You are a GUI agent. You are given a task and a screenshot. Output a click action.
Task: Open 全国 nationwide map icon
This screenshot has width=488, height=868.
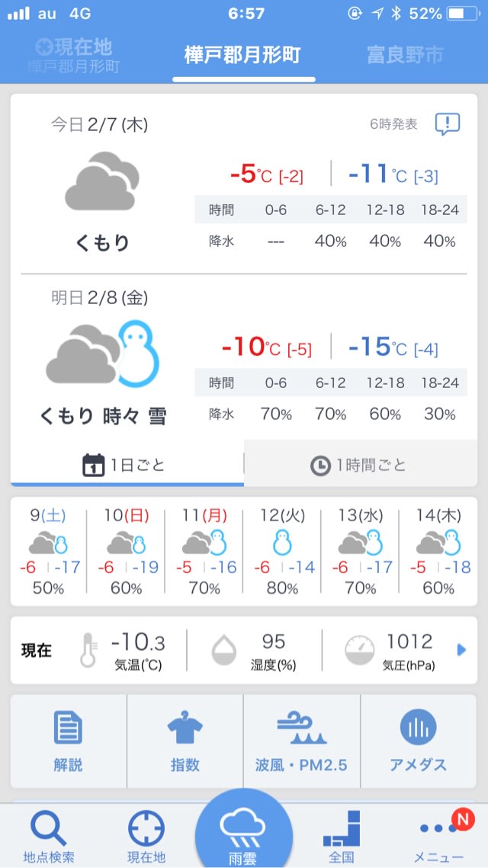coord(341,834)
